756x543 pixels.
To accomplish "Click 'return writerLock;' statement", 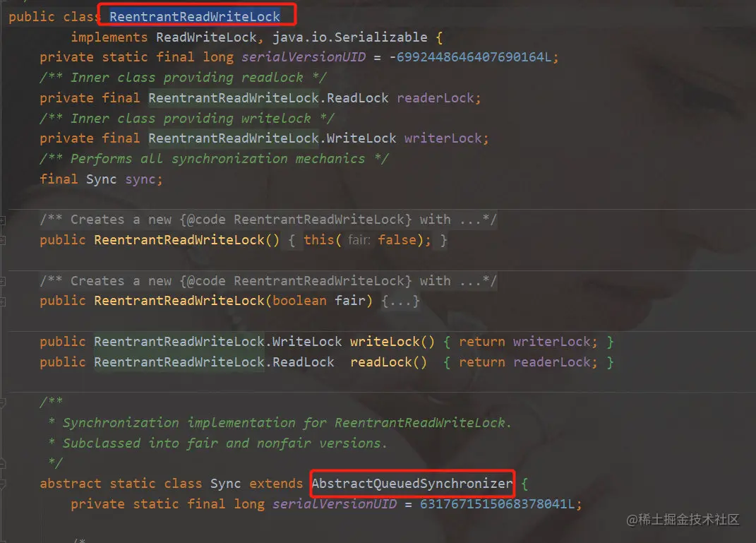I will pyautogui.click(x=528, y=342).
